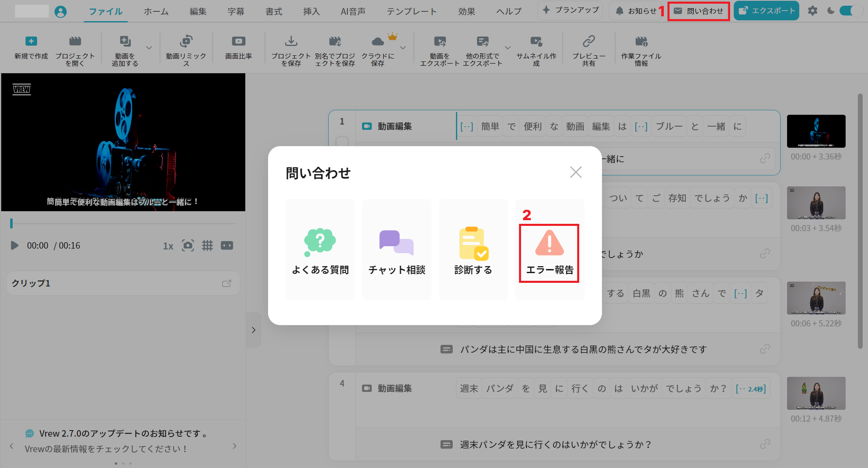
Task: Open クリップ1 pop-out icon
Action: (227, 283)
